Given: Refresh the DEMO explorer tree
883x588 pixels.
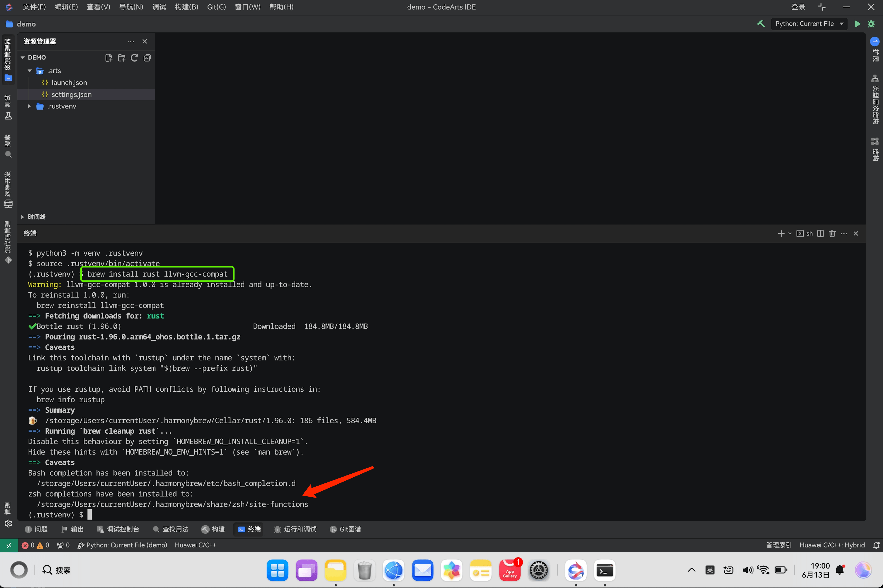Looking at the screenshot, I should pos(134,58).
